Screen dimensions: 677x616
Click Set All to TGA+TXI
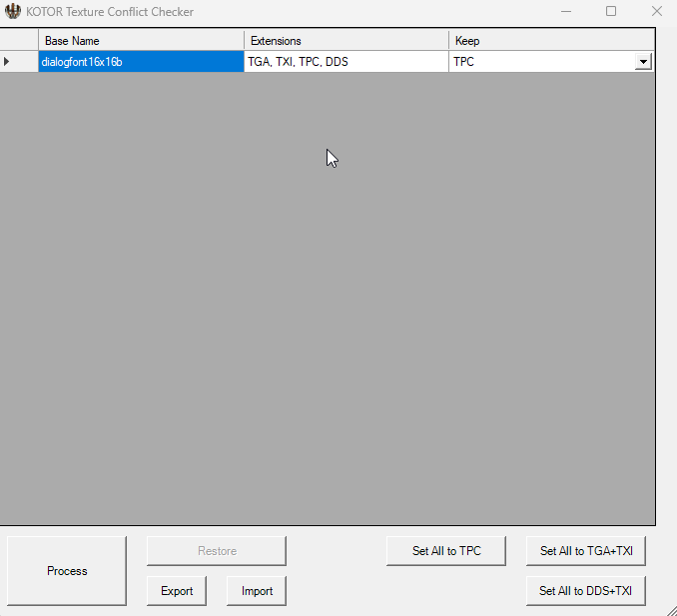click(x=586, y=551)
